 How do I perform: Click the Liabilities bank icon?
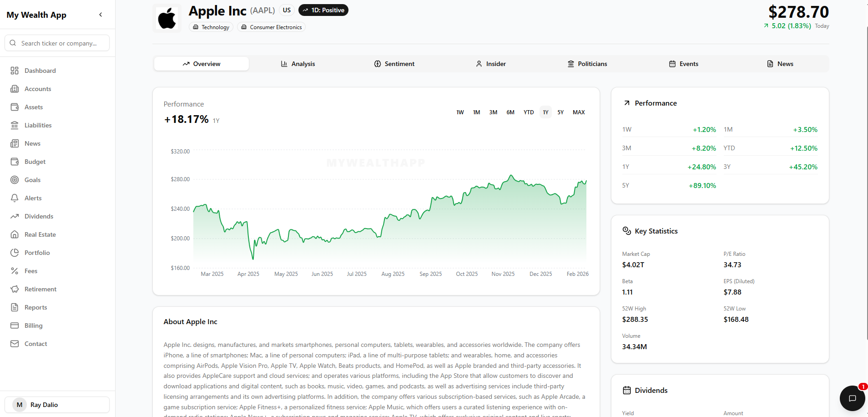15,125
